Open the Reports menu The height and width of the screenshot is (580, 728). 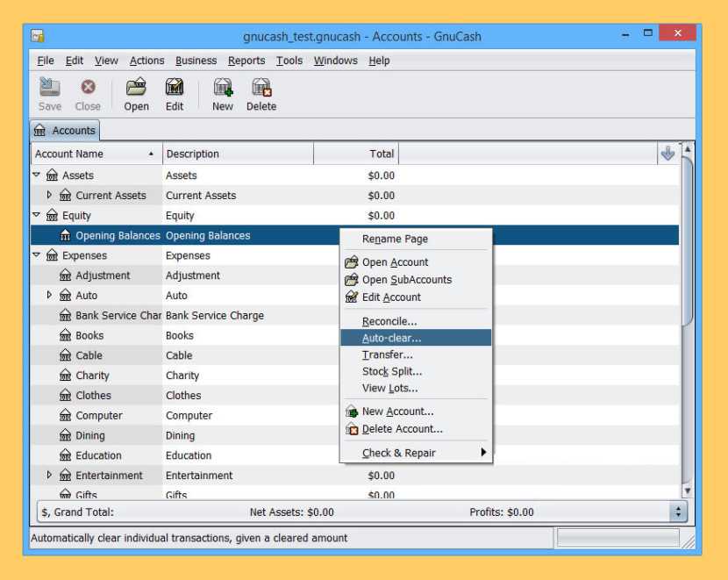point(246,61)
